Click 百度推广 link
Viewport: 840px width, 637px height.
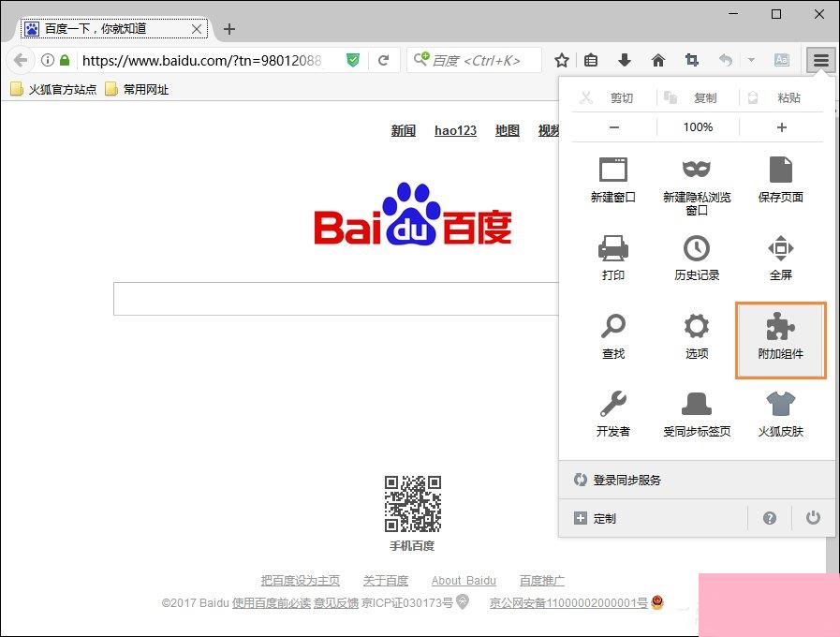pos(541,580)
